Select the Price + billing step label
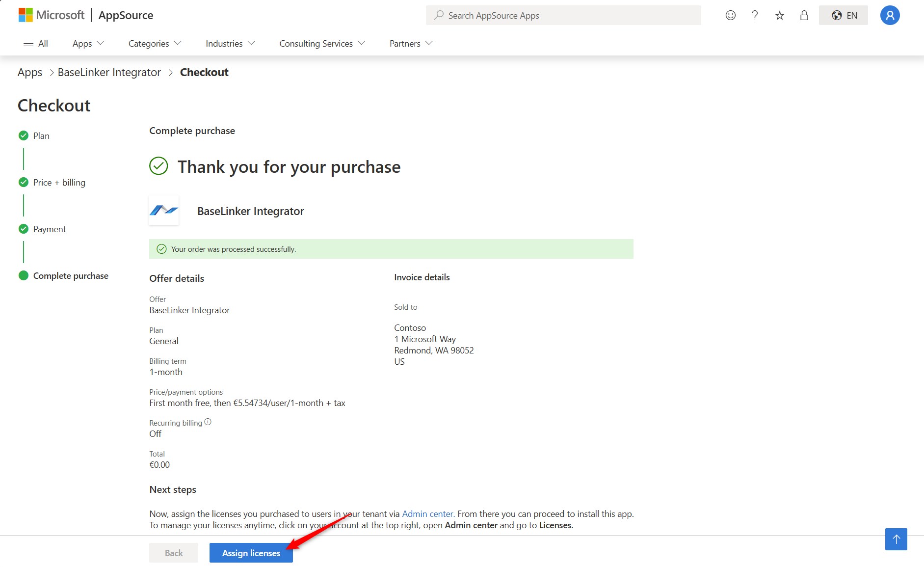Viewport: 924px width, 567px height. (59, 182)
